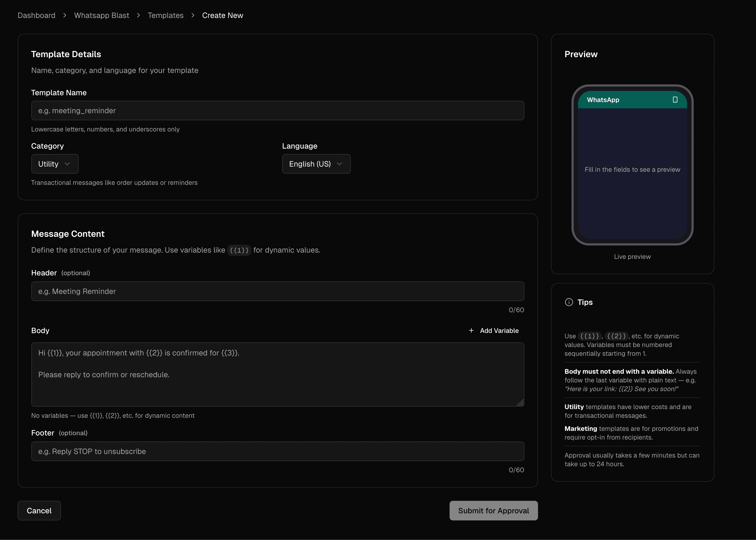756x540 pixels.
Task: Click the "Message Content" heading
Action: tap(68, 234)
